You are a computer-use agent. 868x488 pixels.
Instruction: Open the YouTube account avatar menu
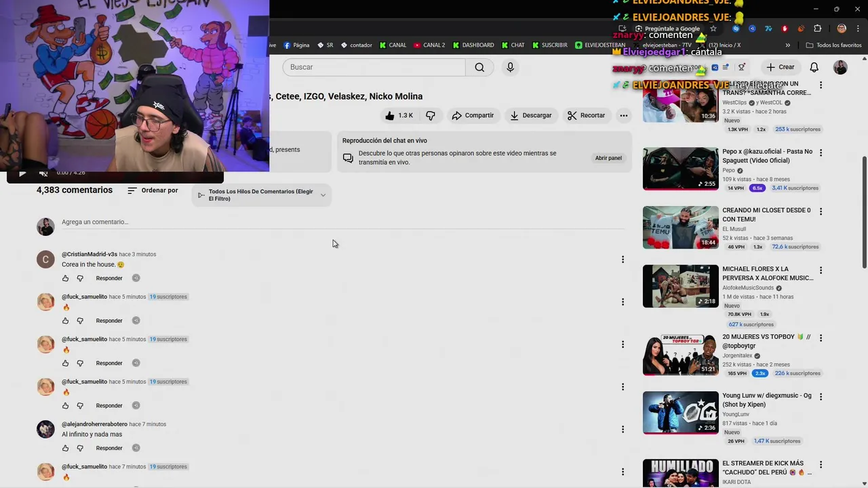click(x=840, y=67)
